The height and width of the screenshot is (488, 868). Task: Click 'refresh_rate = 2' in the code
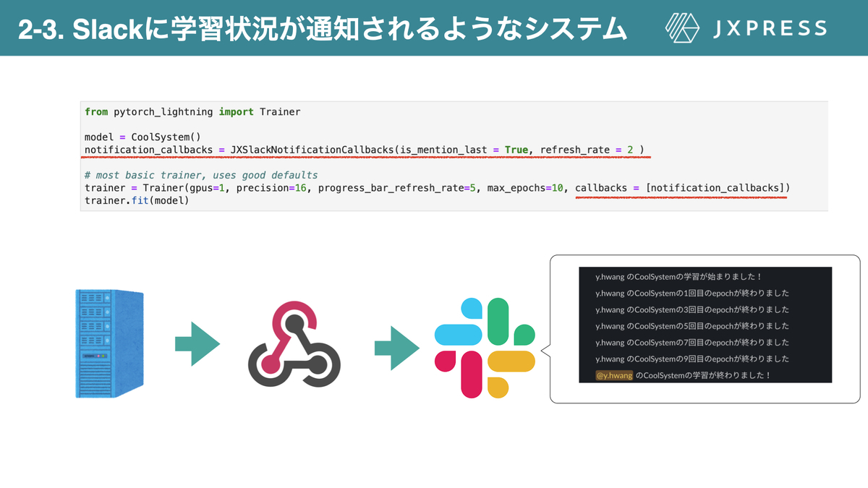tap(587, 150)
